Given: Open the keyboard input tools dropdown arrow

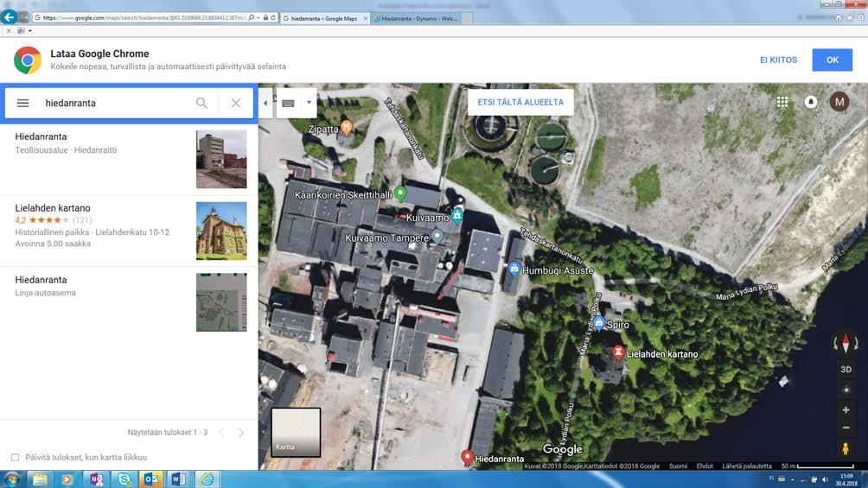Looking at the screenshot, I should 309,103.
